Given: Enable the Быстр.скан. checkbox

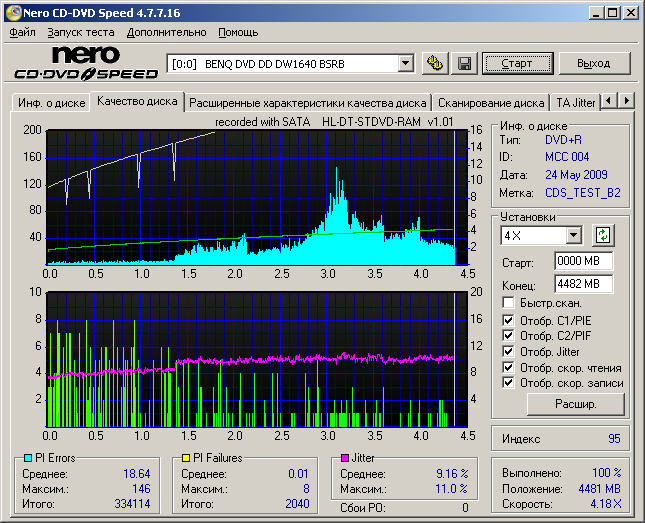Looking at the screenshot, I should coord(509,303).
